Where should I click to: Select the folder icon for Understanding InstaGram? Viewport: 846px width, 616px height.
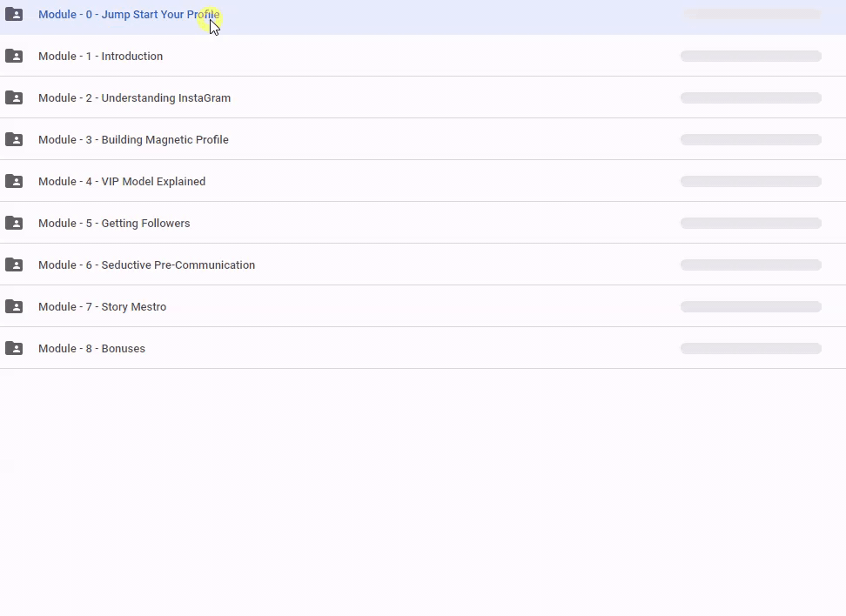(14, 98)
